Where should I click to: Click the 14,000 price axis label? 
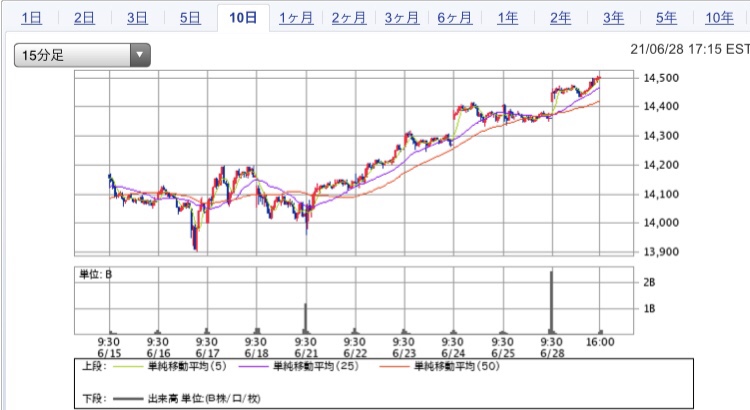(661, 222)
